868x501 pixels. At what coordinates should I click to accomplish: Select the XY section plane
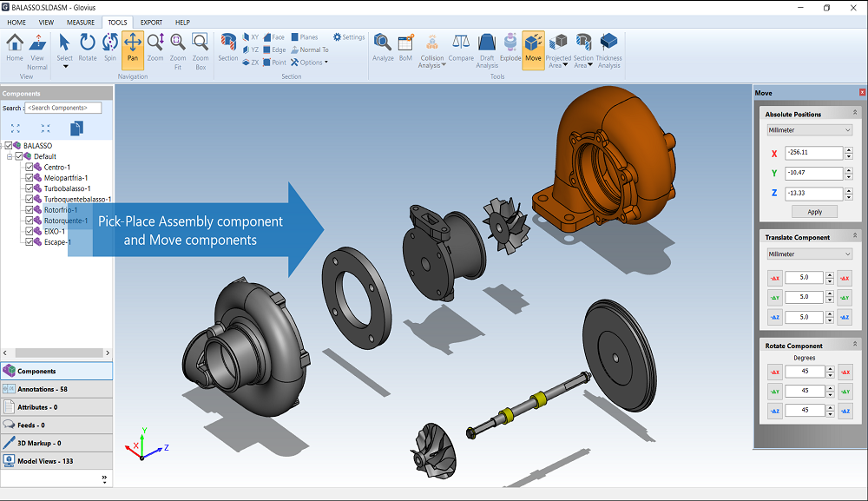(251, 37)
